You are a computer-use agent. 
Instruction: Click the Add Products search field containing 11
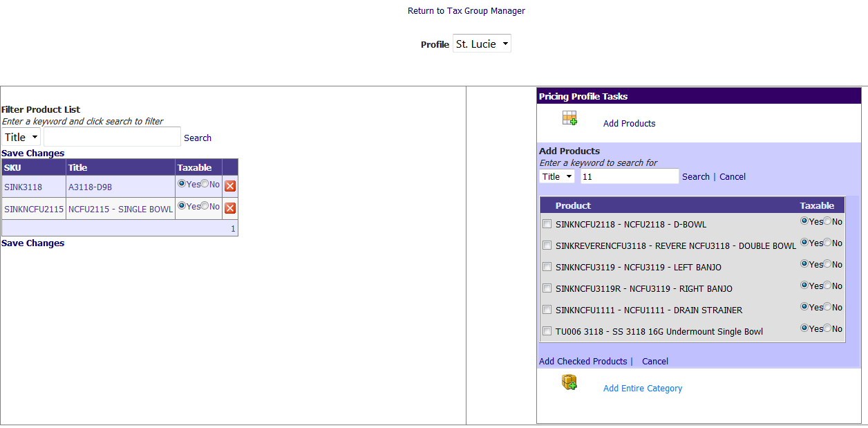[629, 176]
